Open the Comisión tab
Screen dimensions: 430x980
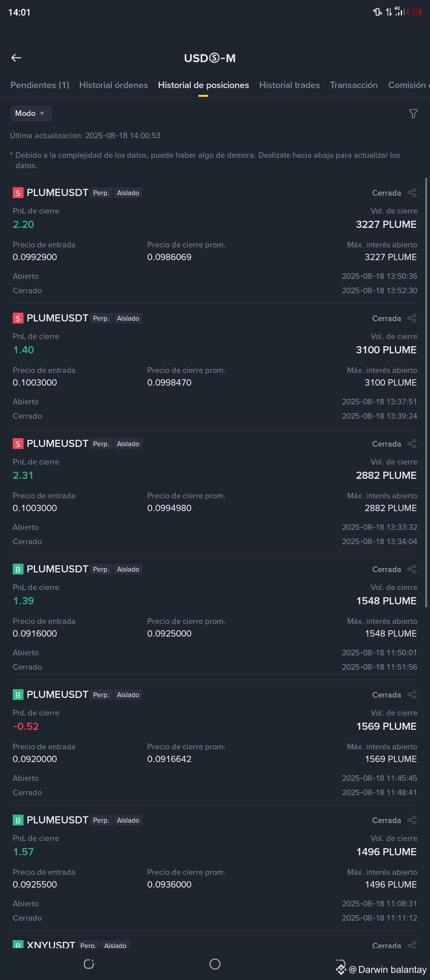409,85
